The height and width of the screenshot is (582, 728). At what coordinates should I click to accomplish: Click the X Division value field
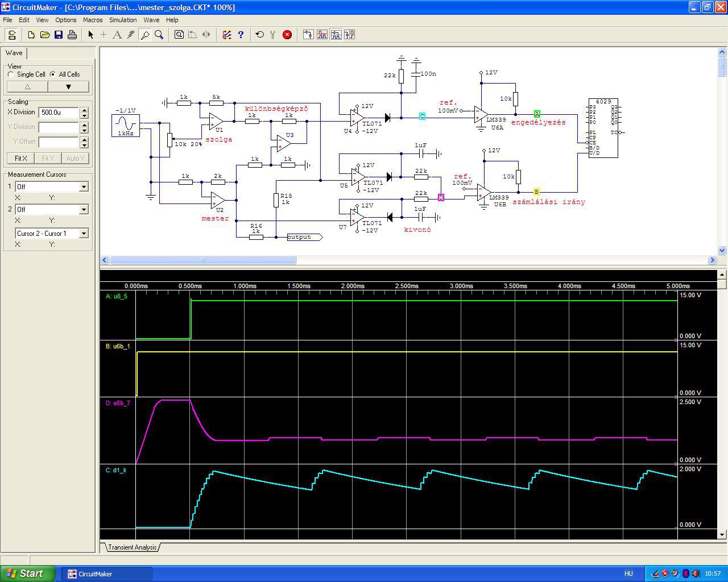coord(59,113)
